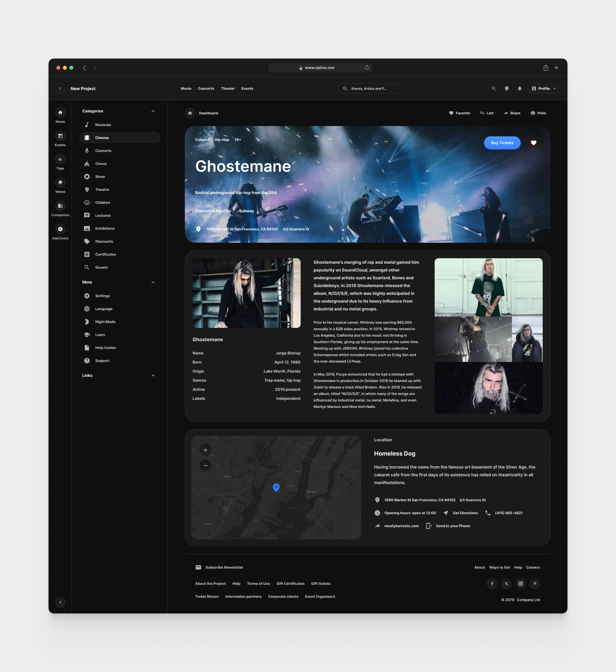Image resolution: width=616 pixels, height=672 pixels.
Task: Click the X social icon
Action: 506,584
